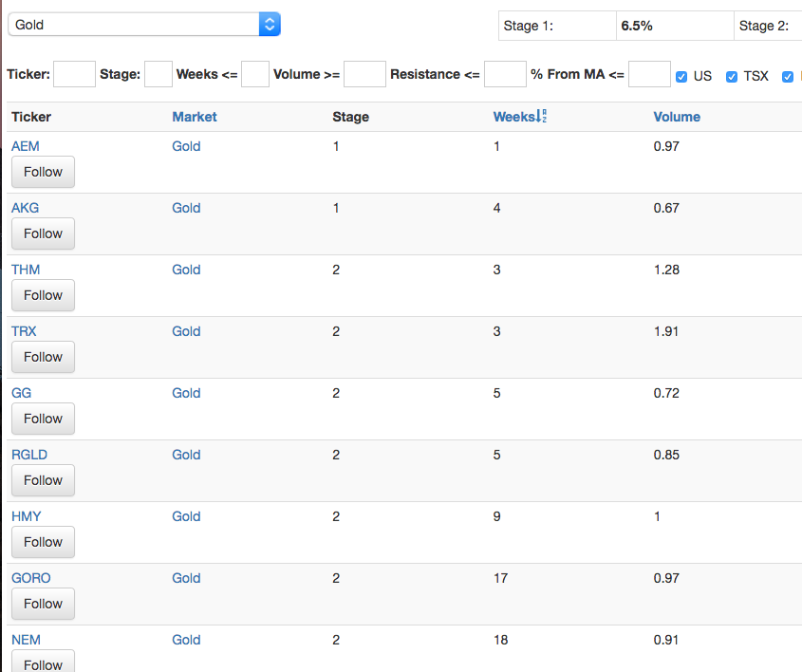
Task: Open the TRX ticker link
Action: [25, 331]
